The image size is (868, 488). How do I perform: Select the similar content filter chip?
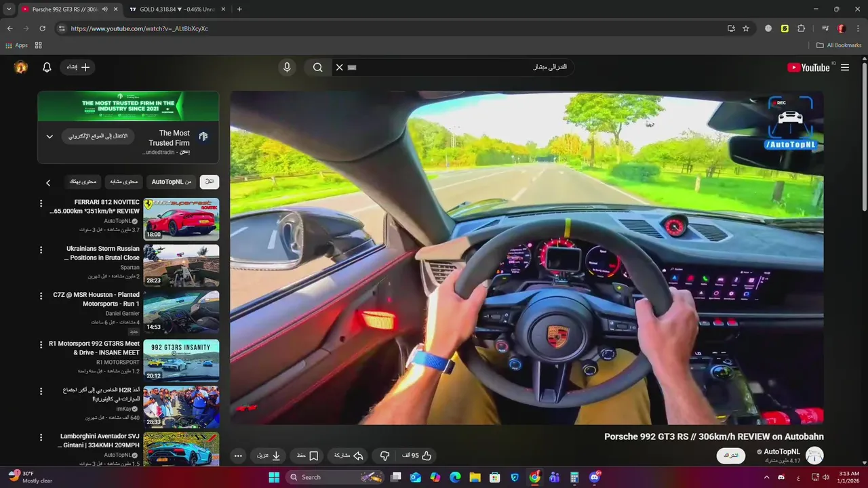124,182
